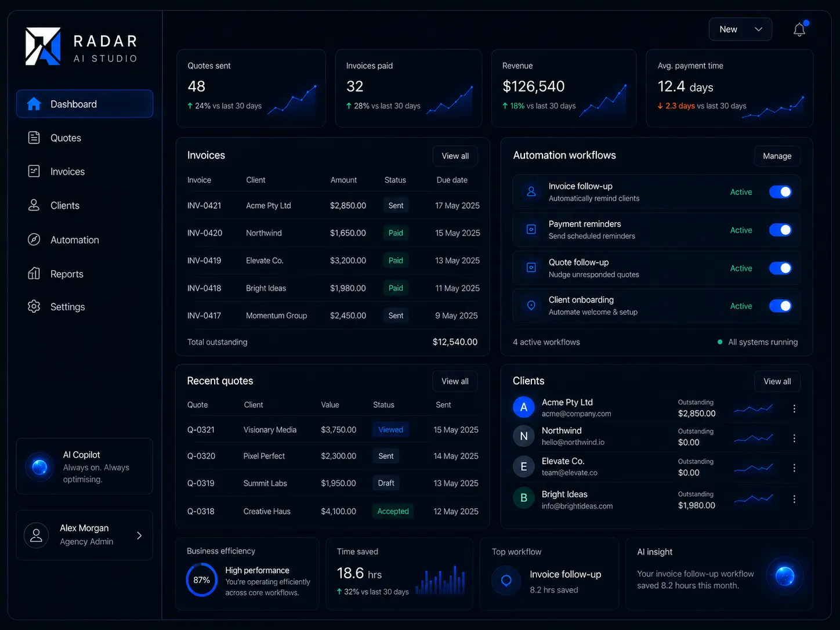The image size is (840, 630).
Task: Click Alex Morgan's profile avatar icon
Action: pyautogui.click(x=36, y=535)
